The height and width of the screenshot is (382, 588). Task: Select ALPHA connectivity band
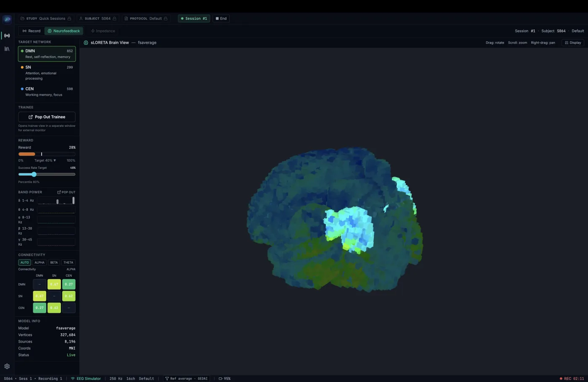pos(39,262)
